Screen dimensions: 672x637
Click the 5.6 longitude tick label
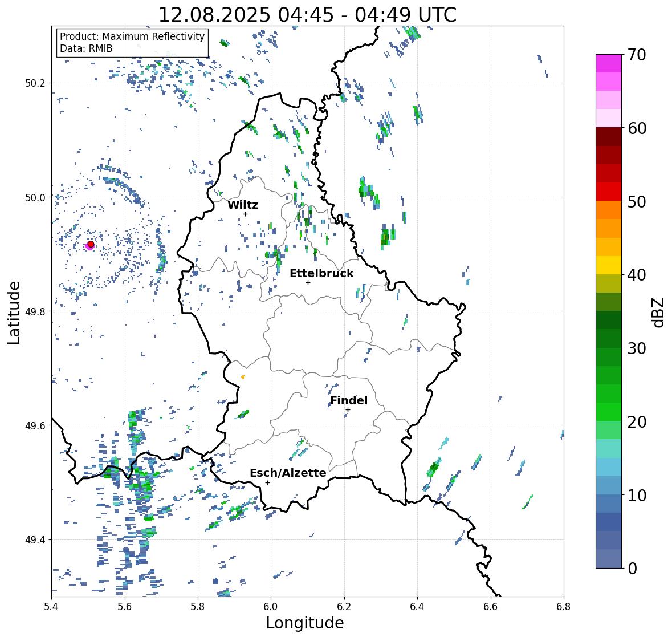[125, 607]
